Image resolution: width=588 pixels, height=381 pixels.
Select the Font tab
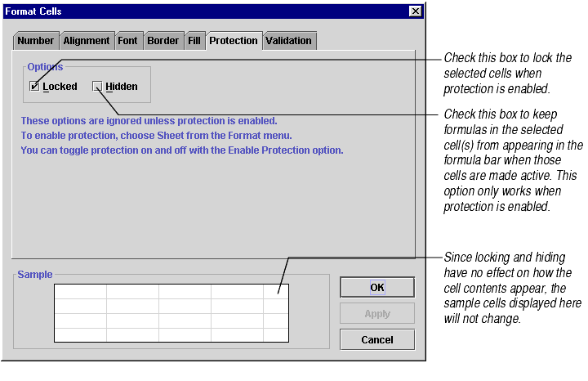128,41
